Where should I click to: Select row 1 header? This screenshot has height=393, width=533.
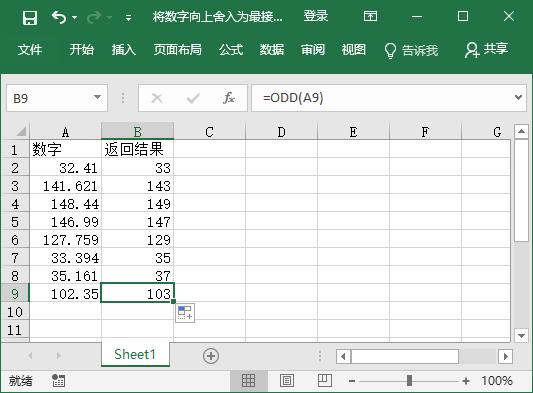click(x=15, y=150)
